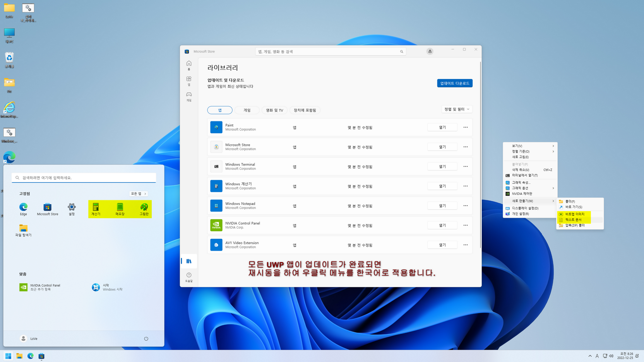Image resolution: width=644 pixels, height=362 pixels.
Task: Open the Store profile account icon
Action: point(430,51)
